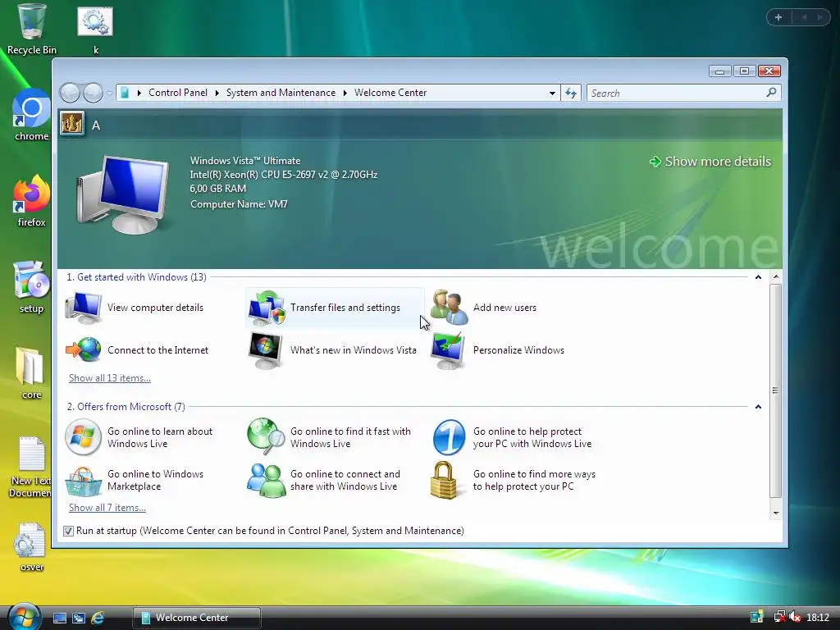The width and height of the screenshot is (840, 630).
Task: Click 'Windows Vista™ Ultimate' text
Action: (245, 161)
